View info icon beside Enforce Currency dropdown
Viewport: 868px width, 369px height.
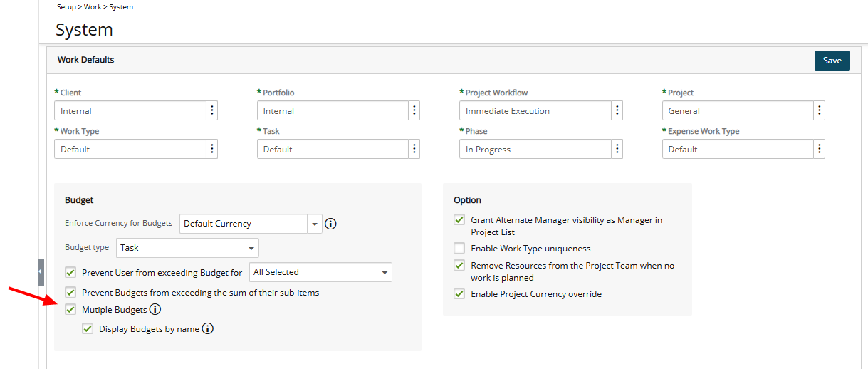pos(330,224)
